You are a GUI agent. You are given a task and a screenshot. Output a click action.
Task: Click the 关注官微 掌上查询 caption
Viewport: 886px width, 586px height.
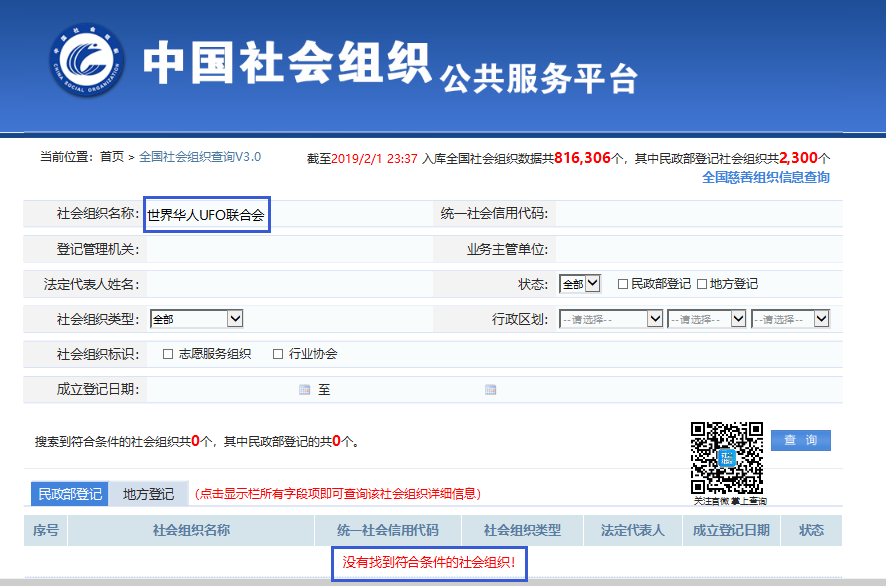(x=730, y=501)
